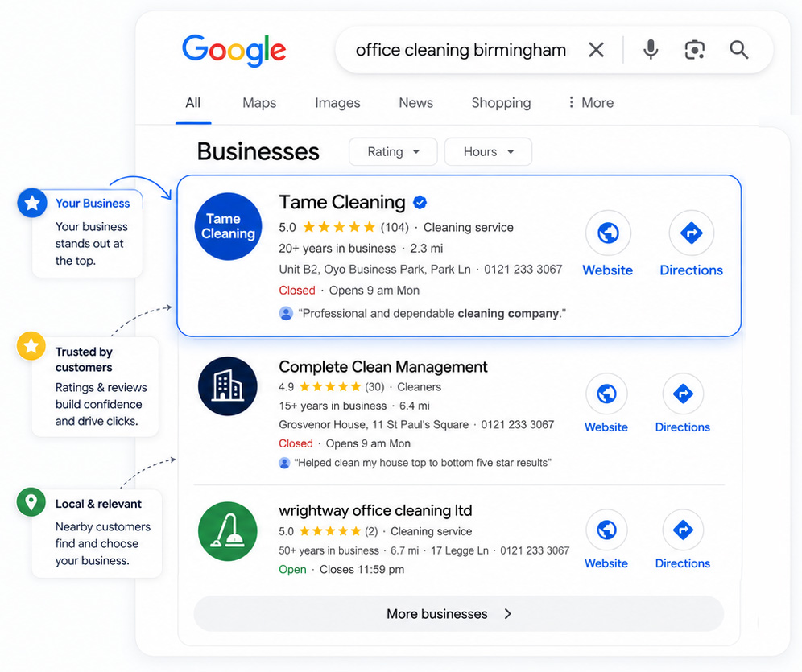
Task: Submit search with the magnifying glass icon
Action: point(739,50)
